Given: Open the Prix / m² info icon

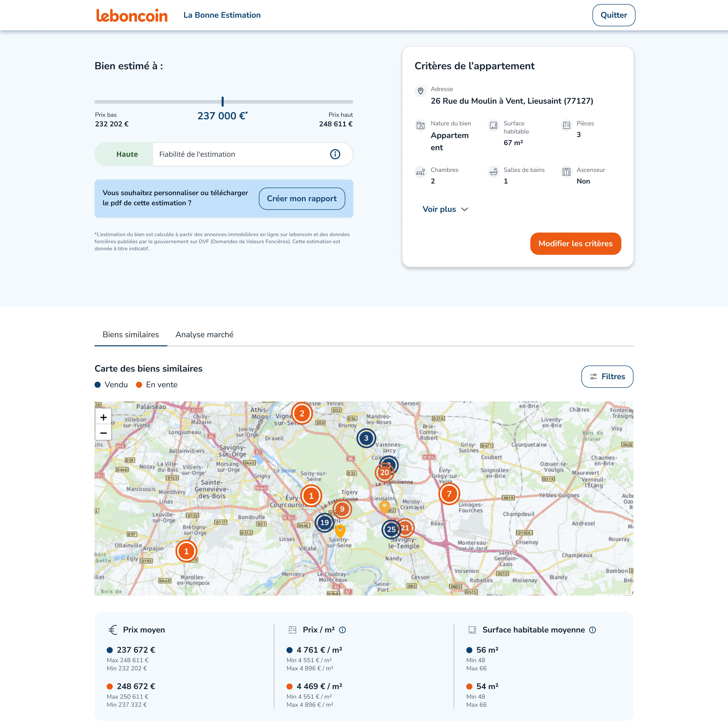Looking at the screenshot, I should click(343, 630).
